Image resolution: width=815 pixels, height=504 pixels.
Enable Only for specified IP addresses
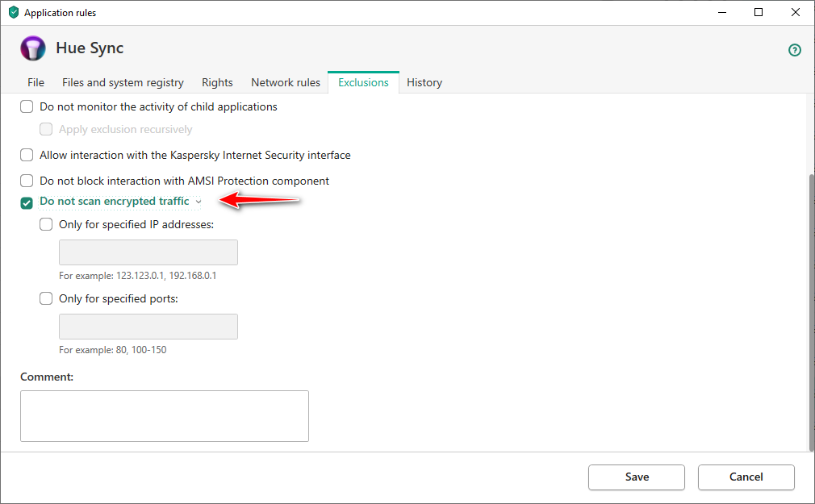click(46, 224)
